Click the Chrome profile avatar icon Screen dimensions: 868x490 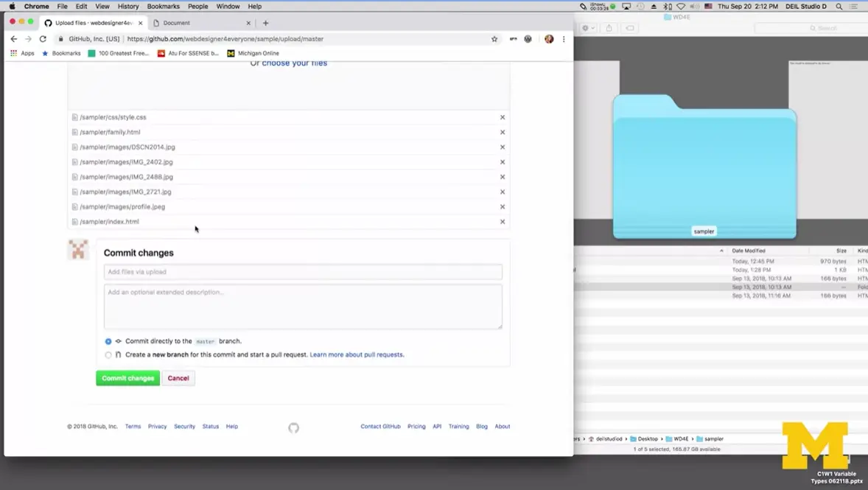point(549,38)
